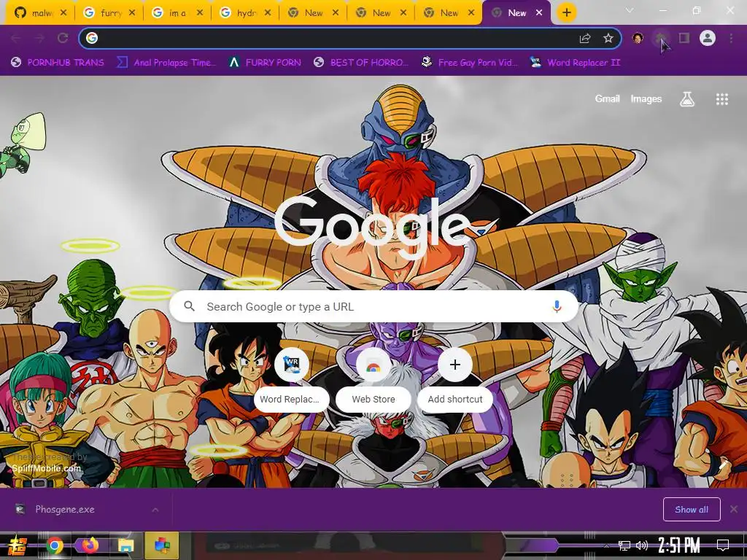Click the browser forward arrow
Image resolution: width=747 pixels, height=560 pixels.
(39, 38)
